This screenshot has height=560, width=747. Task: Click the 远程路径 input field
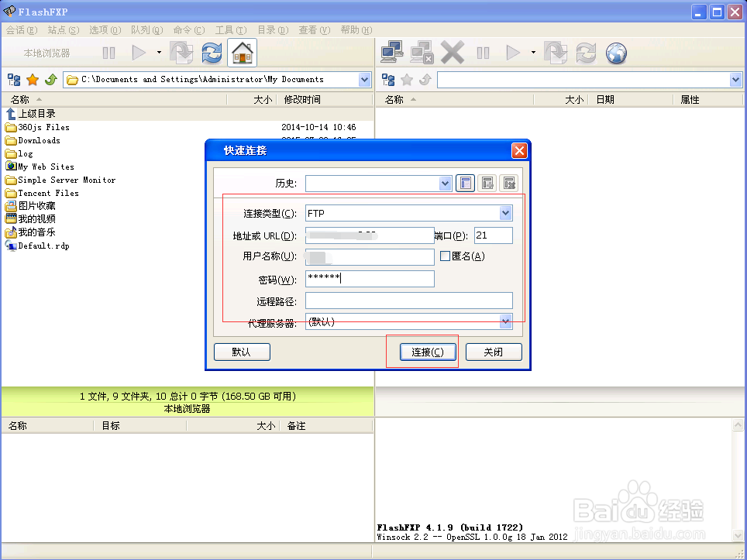tap(408, 301)
